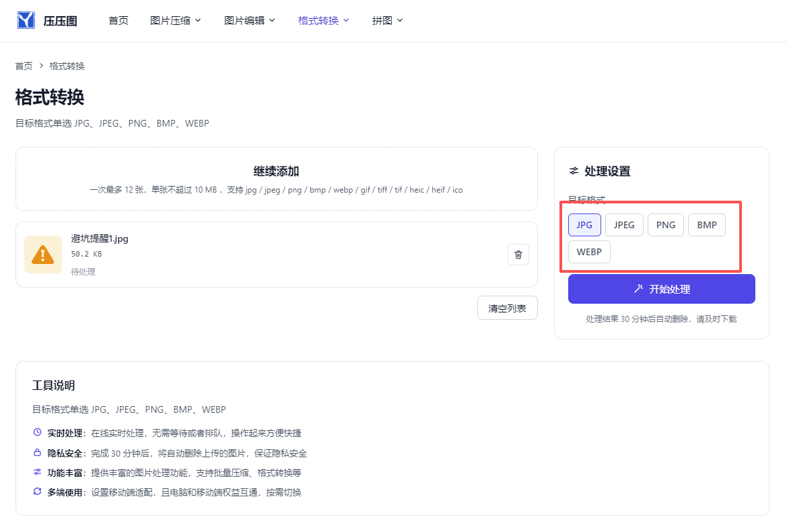Click the 压压图 brand name
Image resolution: width=787 pixels, height=532 pixels.
(x=60, y=21)
